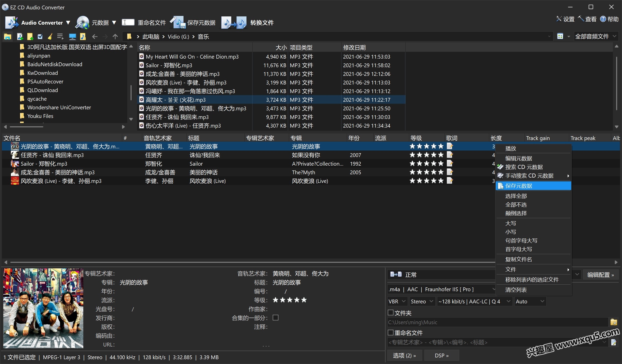This screenshot has width=622, height=364.
Task: Click the view layout grid icon
Action: [x=560, y=36]
